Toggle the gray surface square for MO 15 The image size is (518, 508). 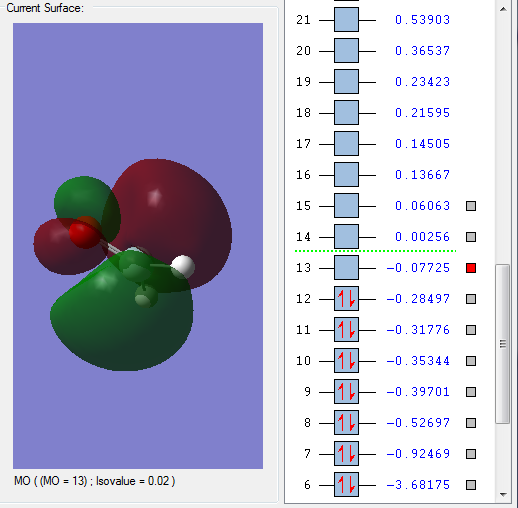point(471,206)
